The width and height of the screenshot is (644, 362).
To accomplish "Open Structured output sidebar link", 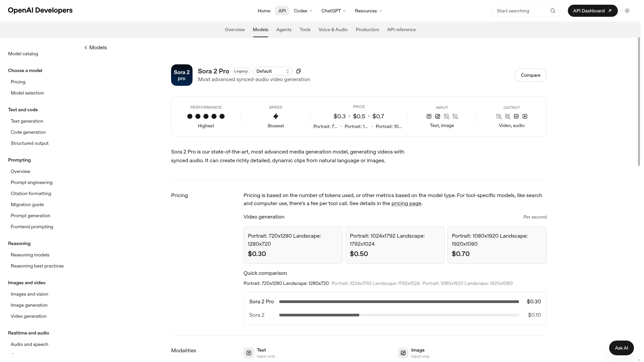I will point(30,143).
